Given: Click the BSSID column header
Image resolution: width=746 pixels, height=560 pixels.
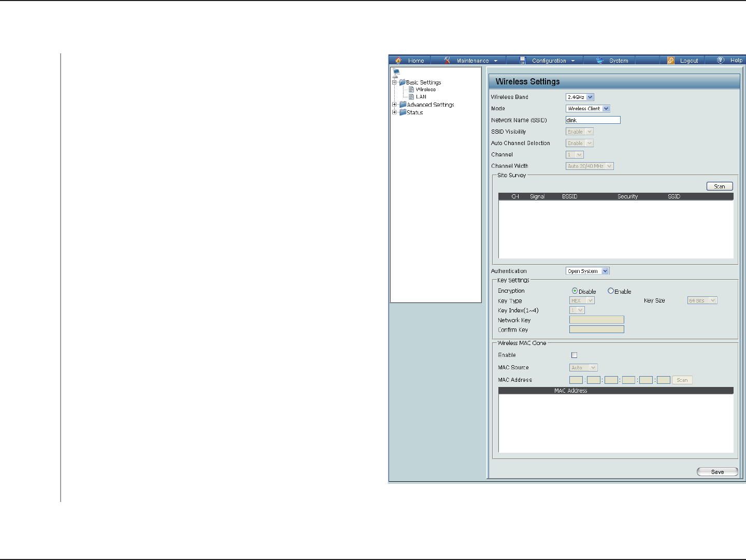Looking at the screenshot, I should [x=570, y=196].
